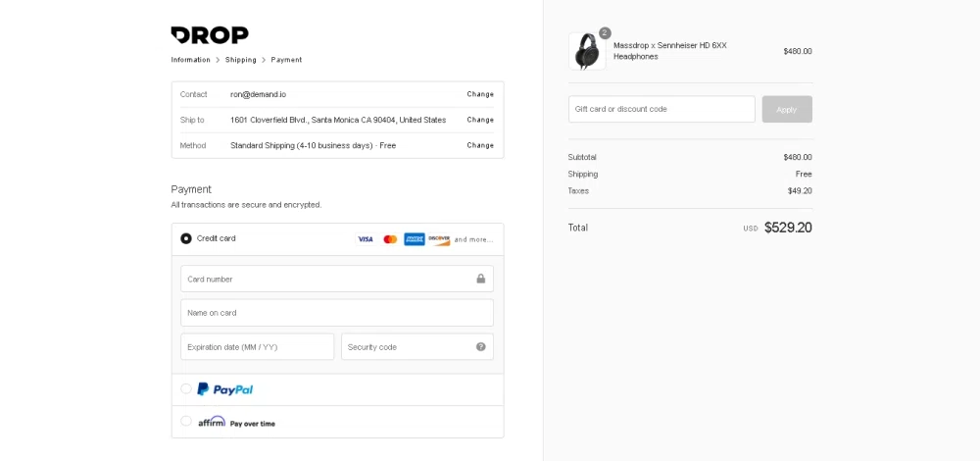Change the shipping method
Screen dimensions: 980x461
click(480, 145)
